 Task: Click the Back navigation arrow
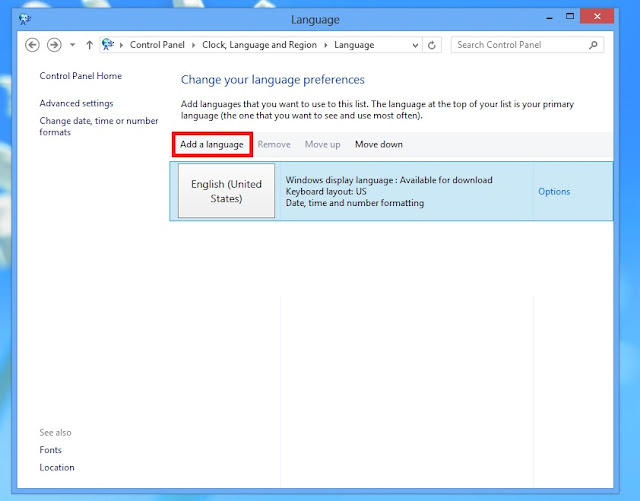[32, 45]
